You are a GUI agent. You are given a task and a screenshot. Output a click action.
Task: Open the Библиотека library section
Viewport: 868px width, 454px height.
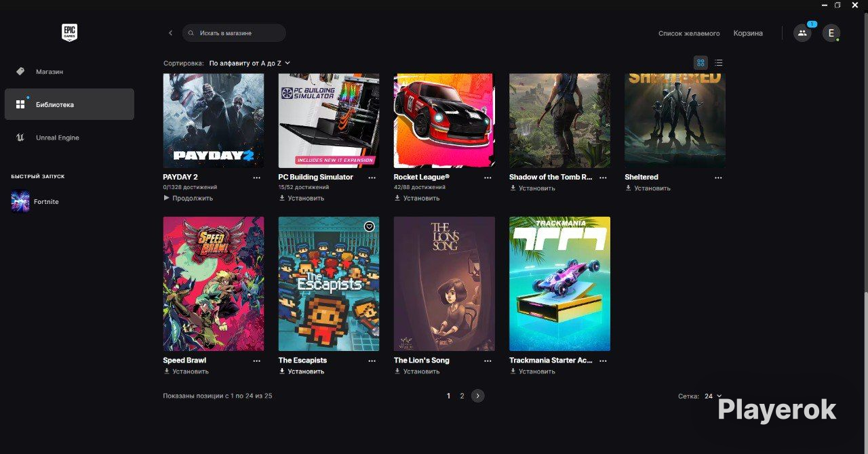pyautogui.click(x=69, y=104)
